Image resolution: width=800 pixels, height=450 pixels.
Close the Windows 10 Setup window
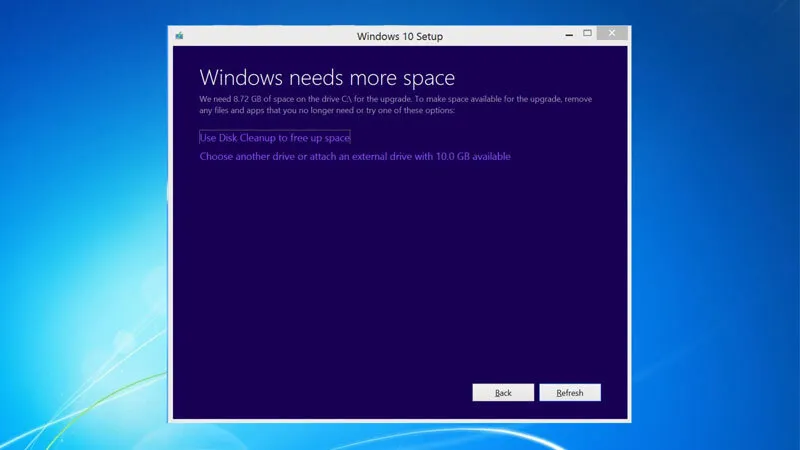tap(612, 33)
